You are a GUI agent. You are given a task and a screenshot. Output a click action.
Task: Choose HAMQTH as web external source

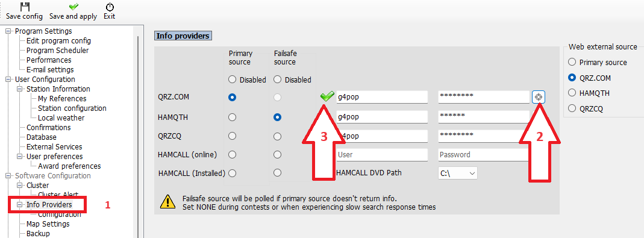point(572,93)
